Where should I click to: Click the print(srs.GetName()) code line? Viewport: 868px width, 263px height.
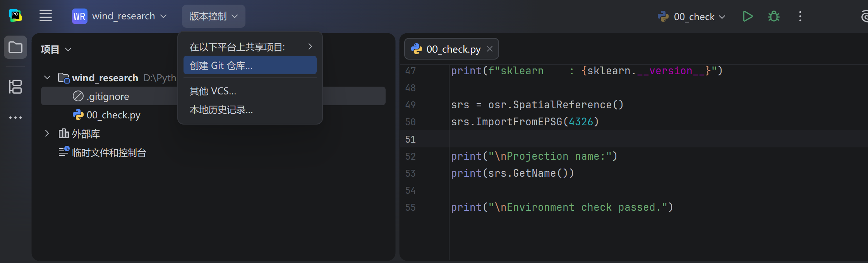513,173
